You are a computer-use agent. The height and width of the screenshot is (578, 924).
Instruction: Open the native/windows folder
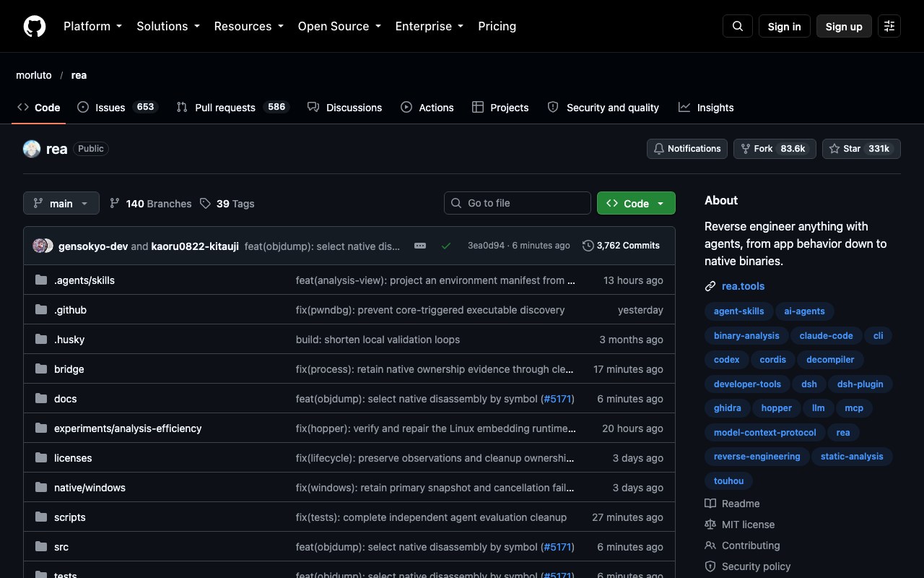click(x=90, y=488)
